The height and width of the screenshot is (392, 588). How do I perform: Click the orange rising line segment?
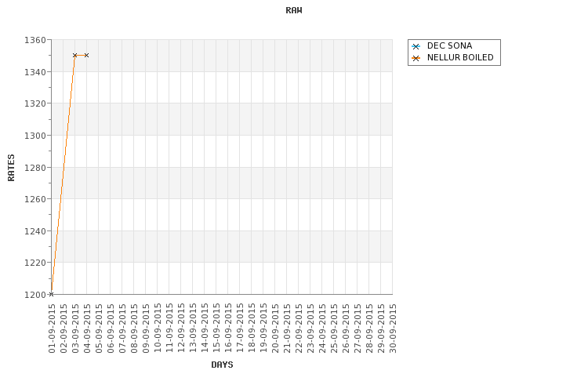(x=63, y=174)
